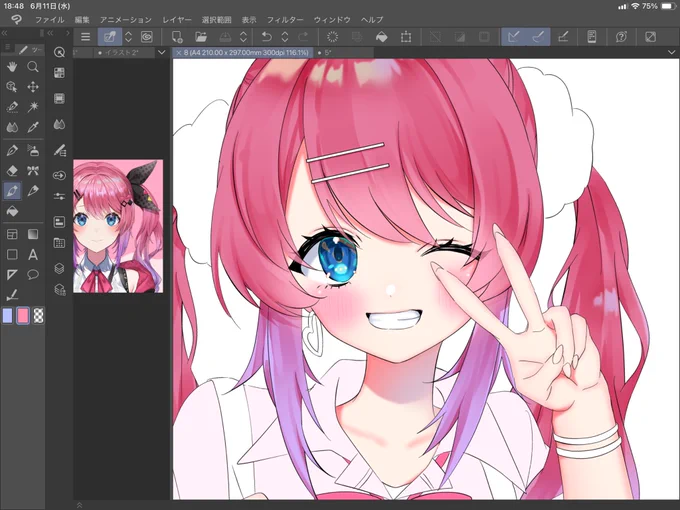Select the Gradient tool
Viewport: 680px width, 510px height.
click(x=33, y=235)
